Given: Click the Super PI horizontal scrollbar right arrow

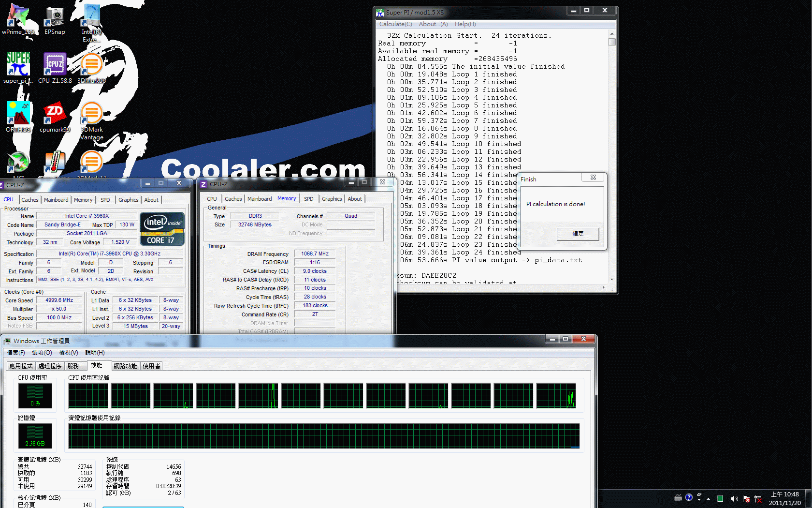Looking at the screenshot, I should (603, 287).
